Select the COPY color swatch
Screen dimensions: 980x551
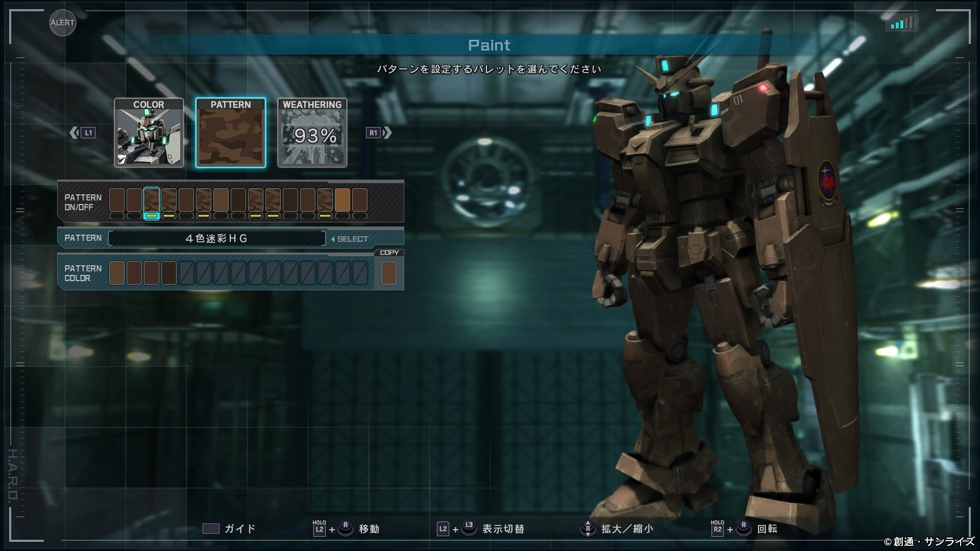coord(389,273)
